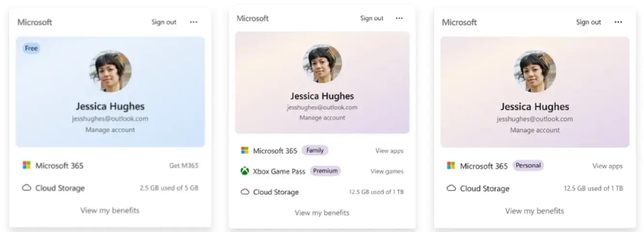Open View games next to Xbox Game Pass
The height and width of the screenshot is (232, 644).
pos(387,171)
